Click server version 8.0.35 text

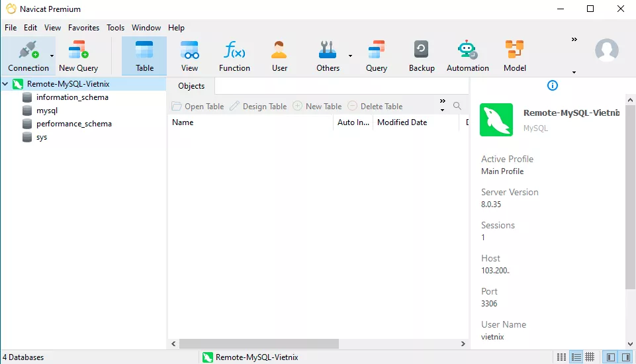tap(491, 205)
